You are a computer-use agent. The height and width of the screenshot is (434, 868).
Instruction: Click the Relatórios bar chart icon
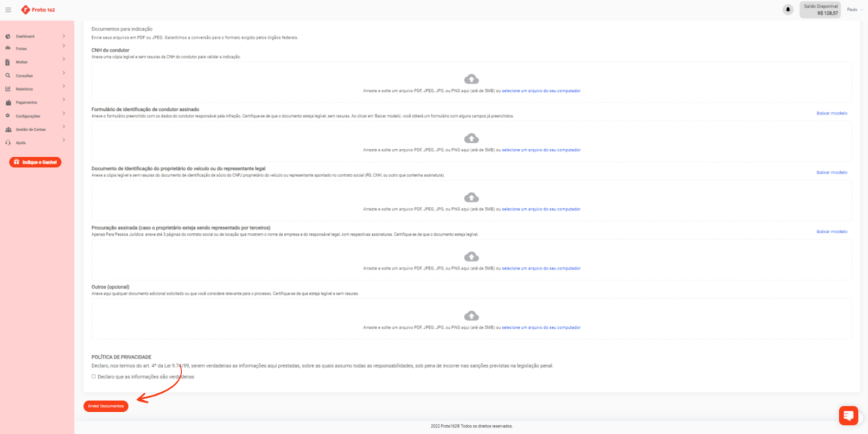pos(8,89)
